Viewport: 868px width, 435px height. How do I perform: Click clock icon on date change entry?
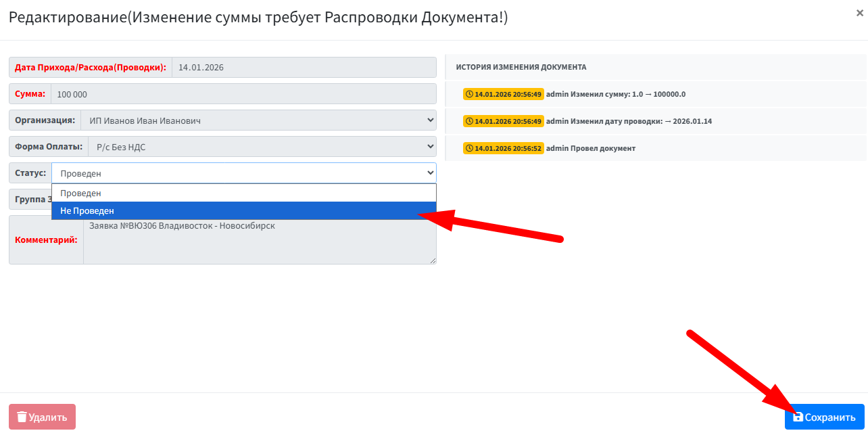click(469, 121)
